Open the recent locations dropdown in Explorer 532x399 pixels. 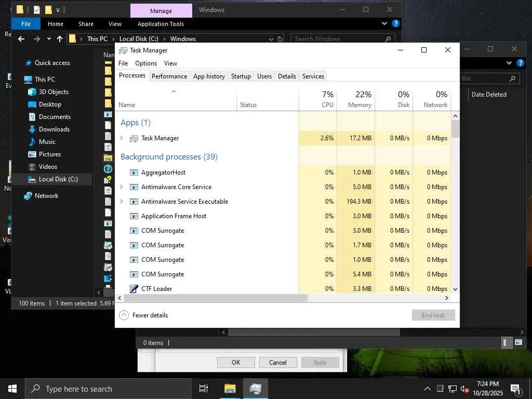point(49,39)
